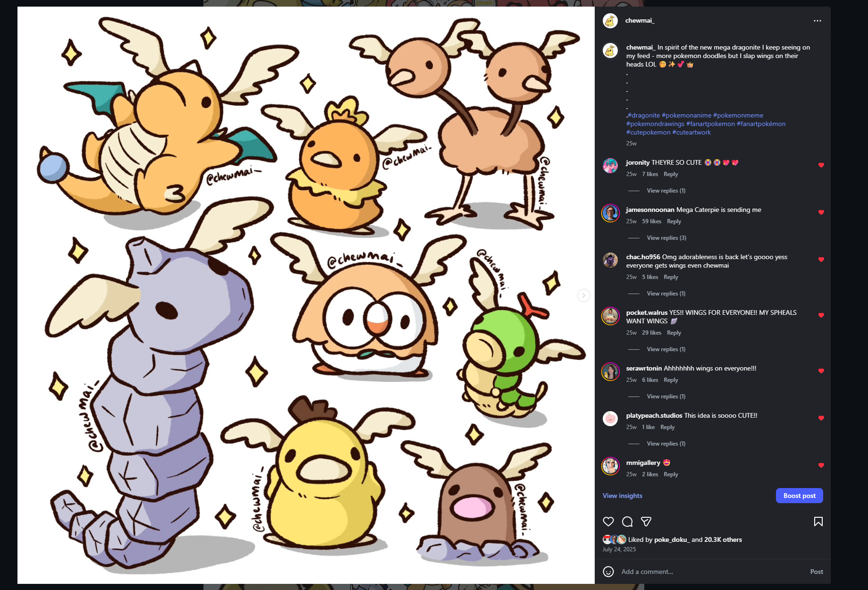The width and height of the screenshot is (868, 590).
Task: Click platypeach.studios username
Action: (x=654, y=415)
